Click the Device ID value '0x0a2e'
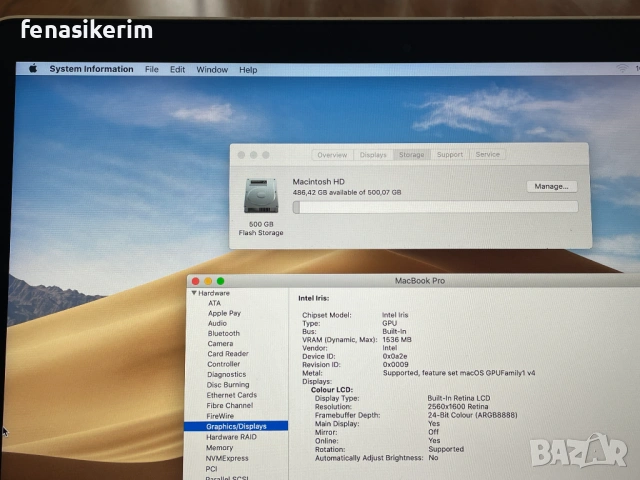Image resolution: width=640 pixels, height=480 pixels. click(x=395, y=356)
